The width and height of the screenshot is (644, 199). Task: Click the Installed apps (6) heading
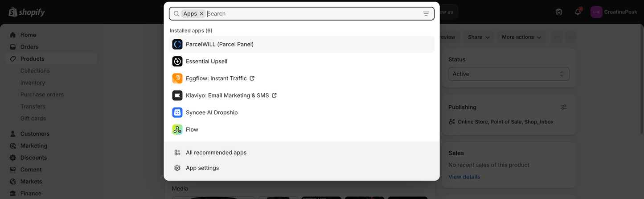click(x=191, y=30)
